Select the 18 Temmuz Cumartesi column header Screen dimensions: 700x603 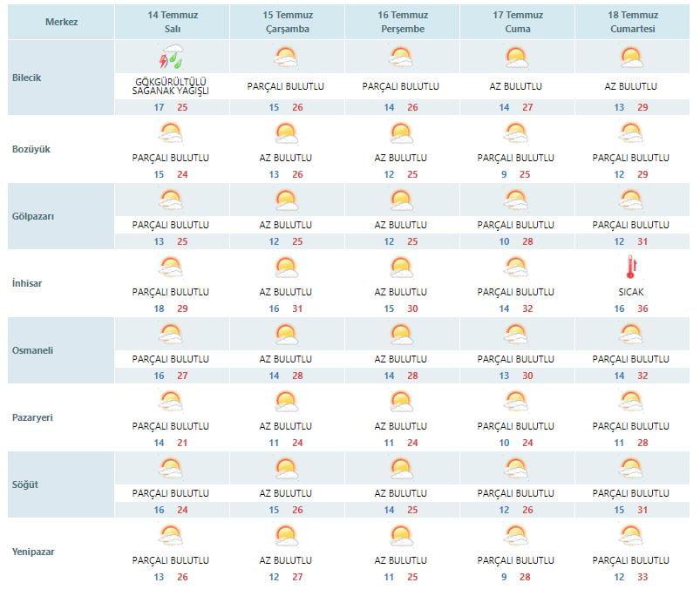(x=633, y=22)
